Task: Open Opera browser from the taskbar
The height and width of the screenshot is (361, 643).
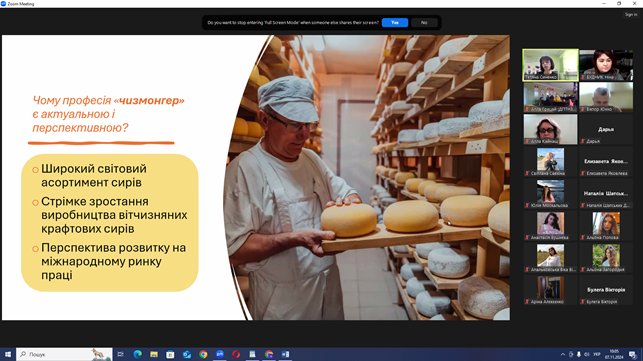Action: point(236,354)
